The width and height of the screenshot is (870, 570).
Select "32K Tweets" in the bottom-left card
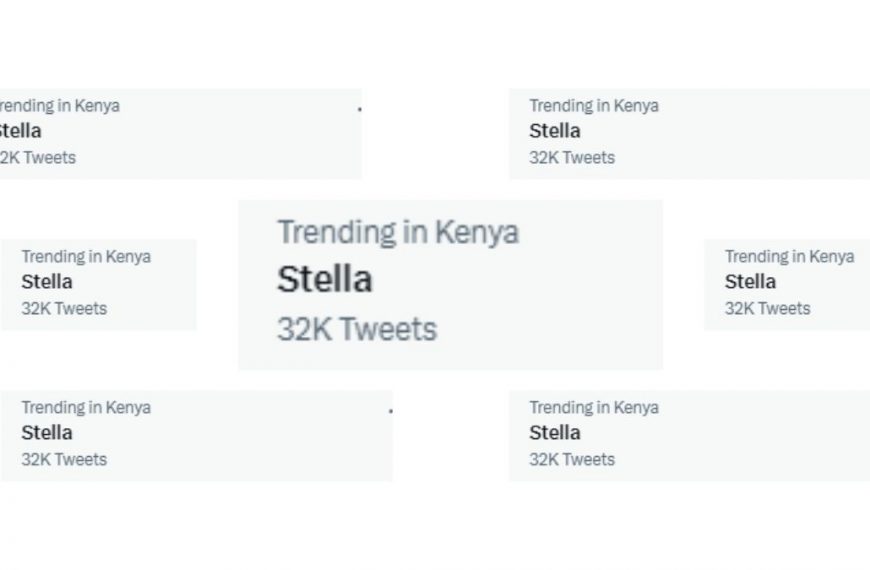click(x=64, y=459)
